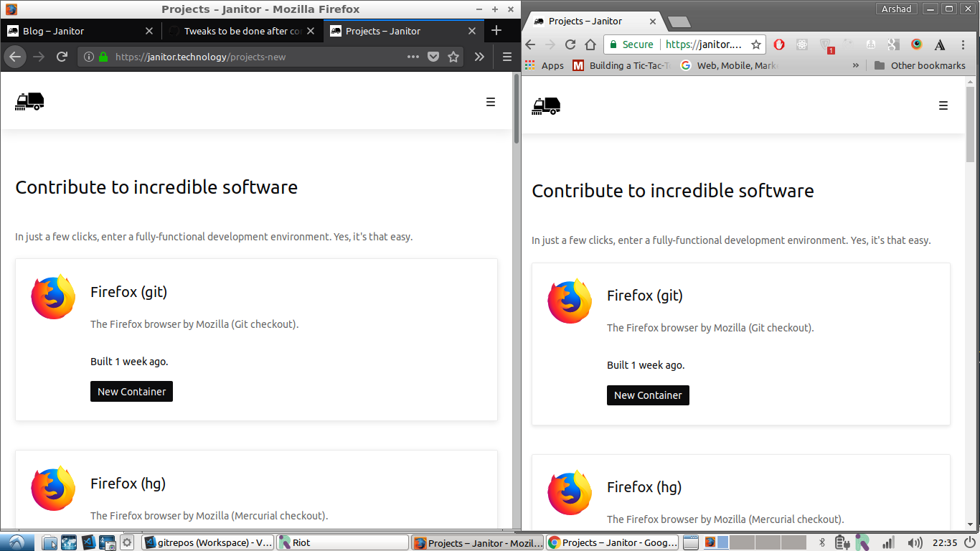Switch to Chrome 'Projects – Janitor' taskbar entry

click(x=612, y=542)
